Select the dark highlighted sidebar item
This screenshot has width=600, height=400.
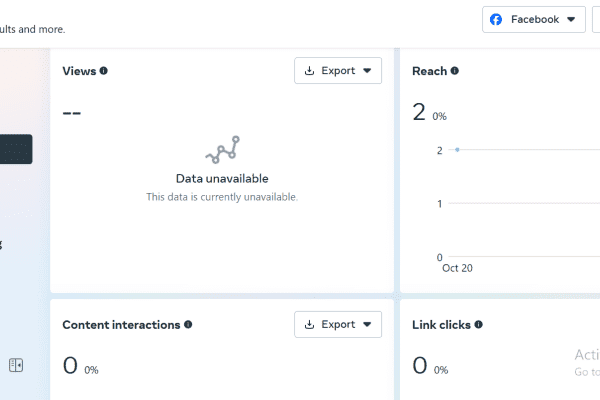[x=16, y=149]
